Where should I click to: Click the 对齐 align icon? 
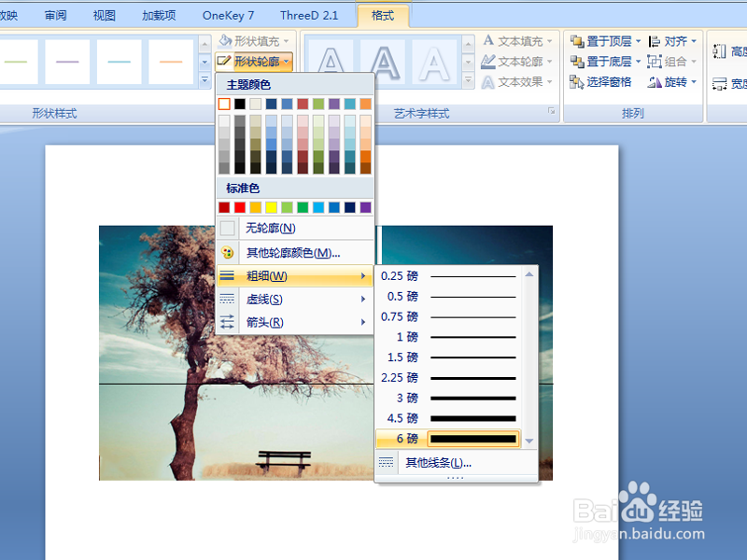coord(655,41)
